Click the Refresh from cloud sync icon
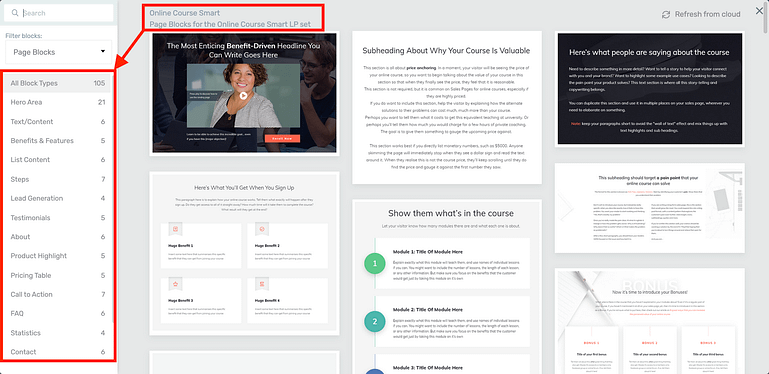The height and width of the screenshot is (374, 769). click(666, 14)
